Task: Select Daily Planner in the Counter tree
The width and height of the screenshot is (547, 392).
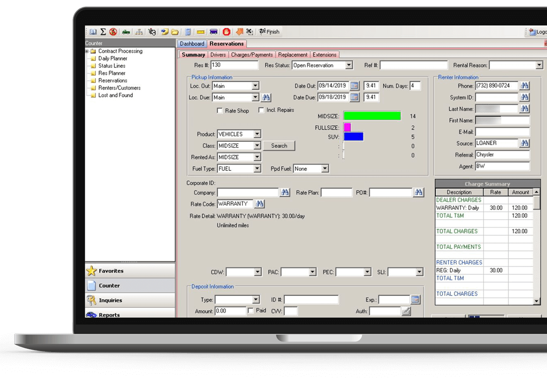Action: 112,58
